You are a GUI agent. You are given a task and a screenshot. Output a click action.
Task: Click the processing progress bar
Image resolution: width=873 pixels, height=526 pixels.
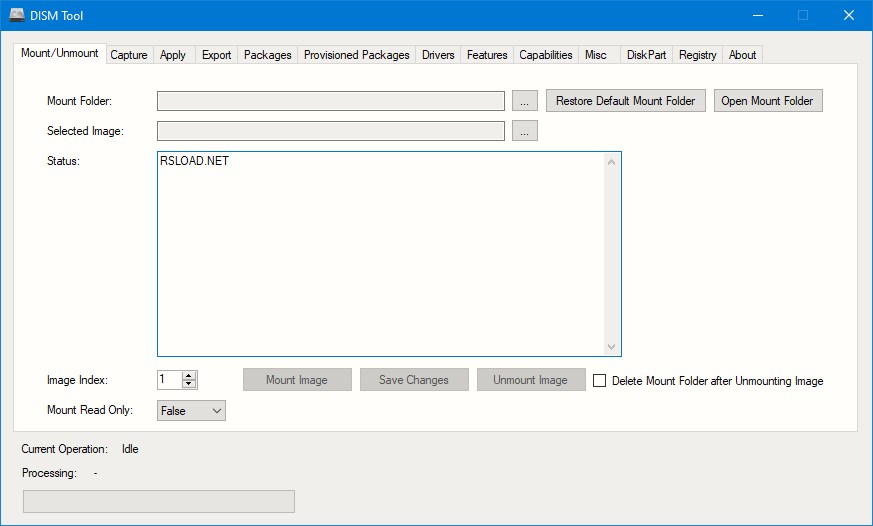pos(159,502)
